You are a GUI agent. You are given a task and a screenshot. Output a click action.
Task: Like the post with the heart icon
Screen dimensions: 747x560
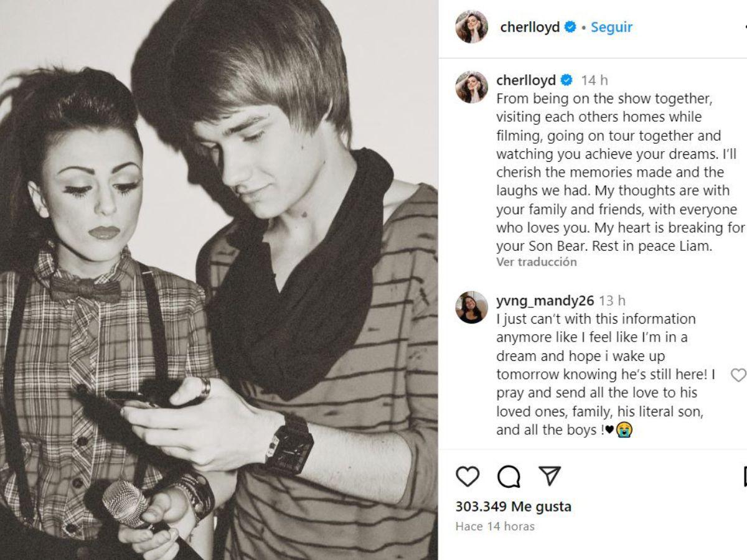click(467, 477)
